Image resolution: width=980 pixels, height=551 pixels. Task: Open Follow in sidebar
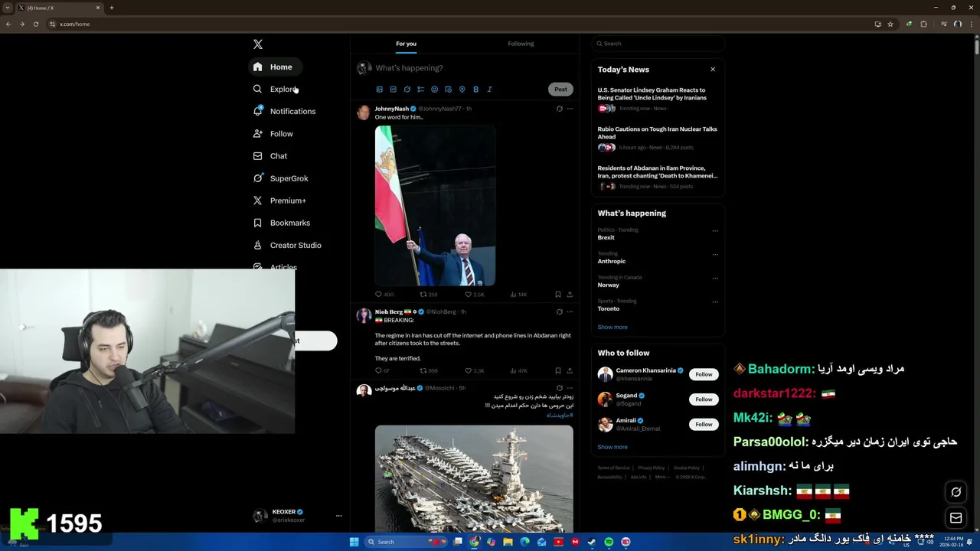coord(273,133)
